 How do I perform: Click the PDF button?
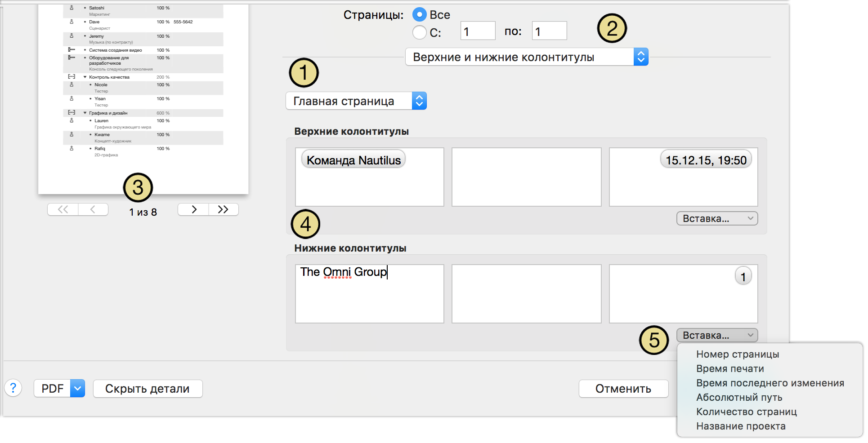pos(52,389)
